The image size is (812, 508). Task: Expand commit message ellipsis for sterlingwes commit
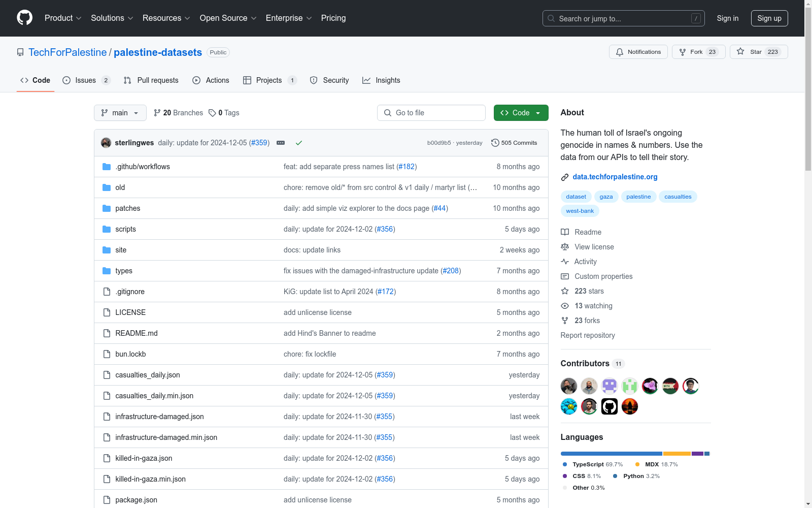(281, 143)
